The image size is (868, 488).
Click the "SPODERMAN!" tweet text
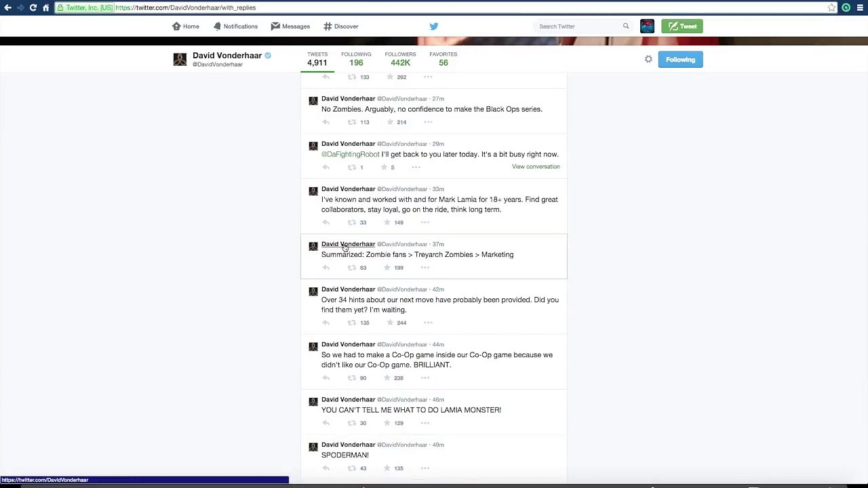tap(345, 455)
